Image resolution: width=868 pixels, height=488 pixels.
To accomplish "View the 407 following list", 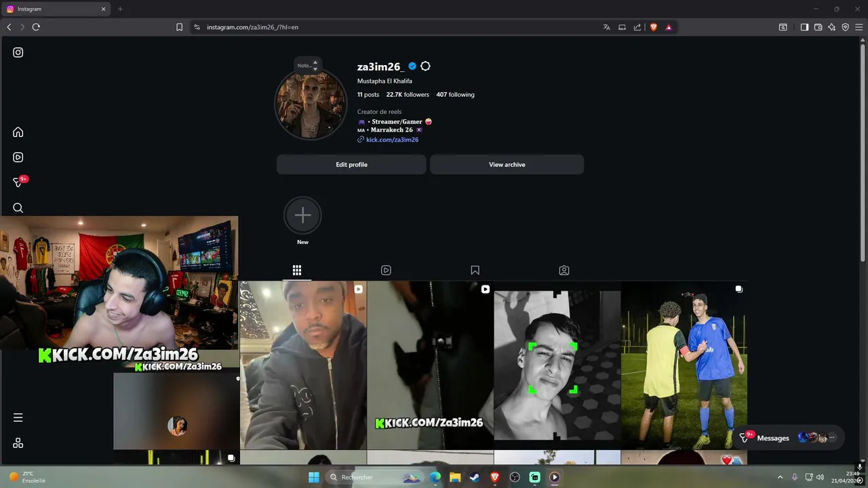I will point(455,95).
